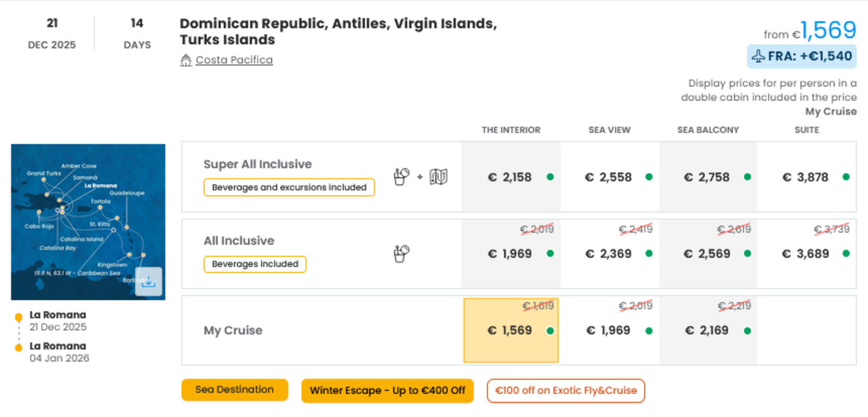
Task: Download the itinerary map image
Action: click(x=149, y=281)
